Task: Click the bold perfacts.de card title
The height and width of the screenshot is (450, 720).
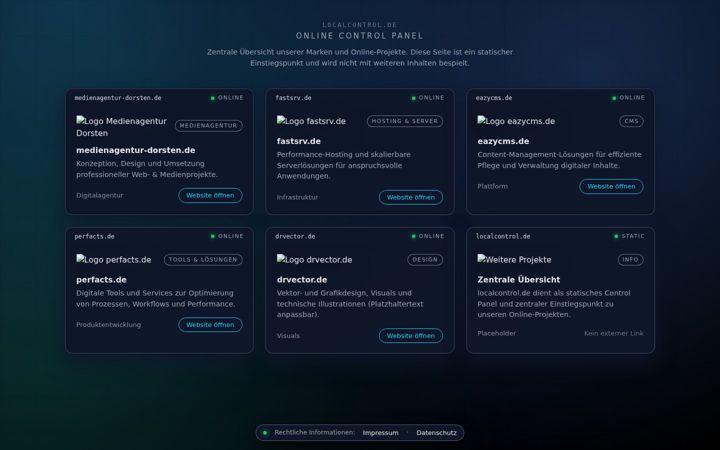Action: pos(101,280)
